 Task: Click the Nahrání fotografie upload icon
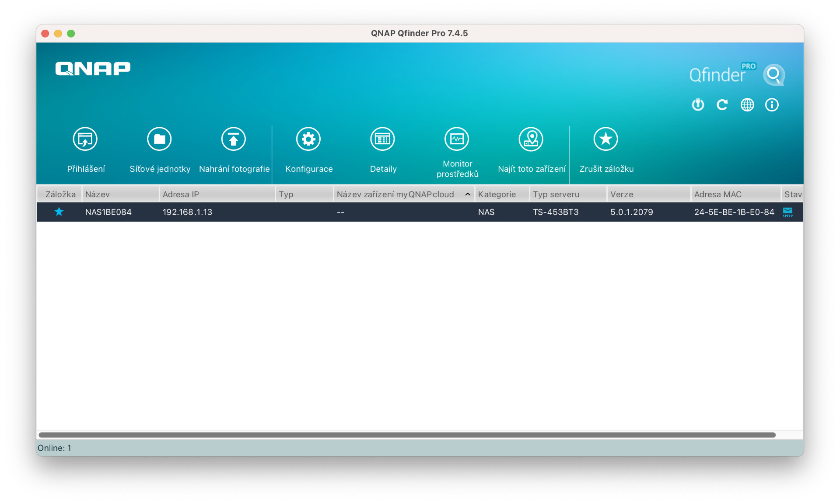[x=234, y=139]
